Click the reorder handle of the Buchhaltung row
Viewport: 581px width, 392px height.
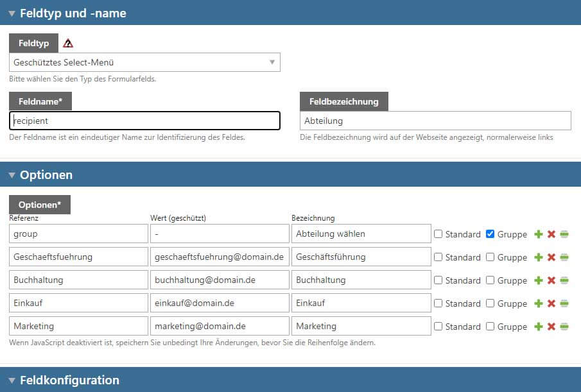564,280
